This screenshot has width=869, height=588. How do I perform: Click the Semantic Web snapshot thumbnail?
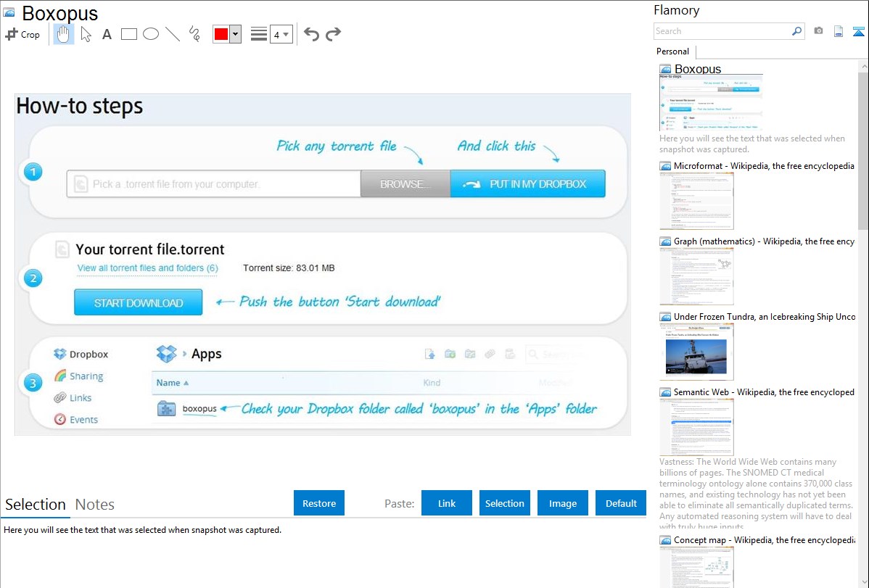tap(696, 427)
